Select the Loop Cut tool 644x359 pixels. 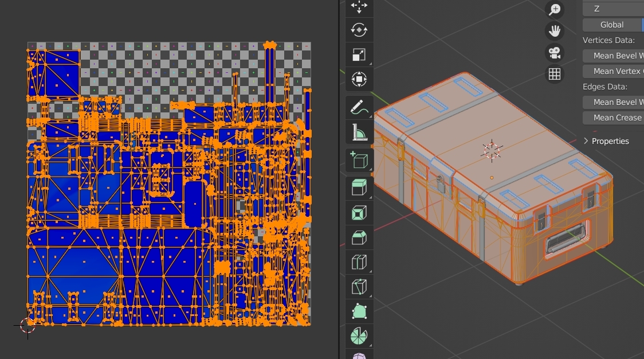(359, 262)
